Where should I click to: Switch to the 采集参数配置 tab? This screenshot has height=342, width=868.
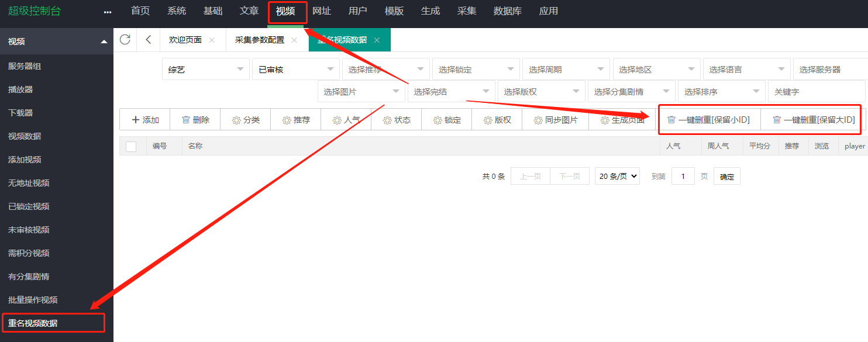coord(259,40)
